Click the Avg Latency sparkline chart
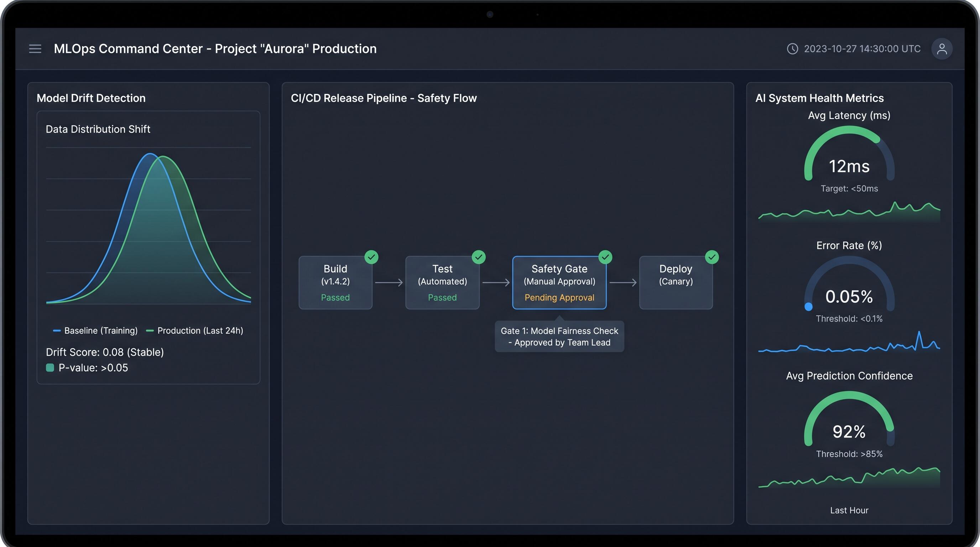980x547 pixels. tap(849, 212)
